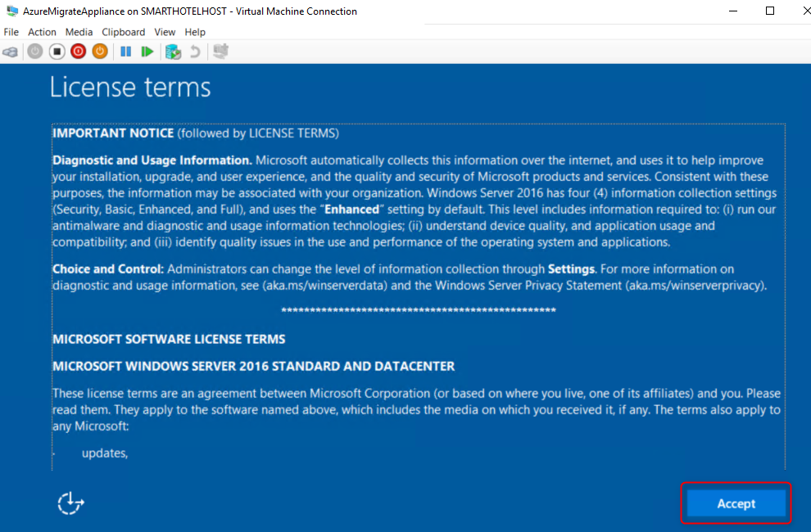
Task: Click the 'aka.ms/winserverprivacy' text
Action: point(694,286)
